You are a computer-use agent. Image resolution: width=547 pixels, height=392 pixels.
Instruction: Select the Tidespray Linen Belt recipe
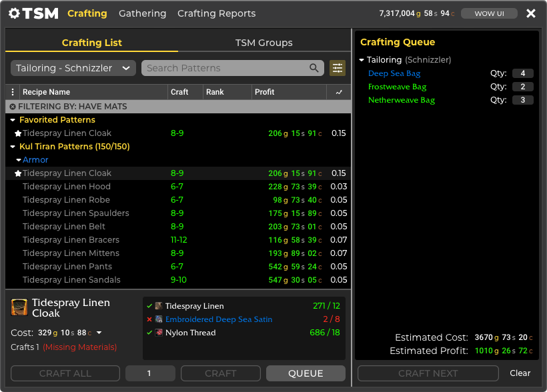pyautogui.click(x=178, y=227)
